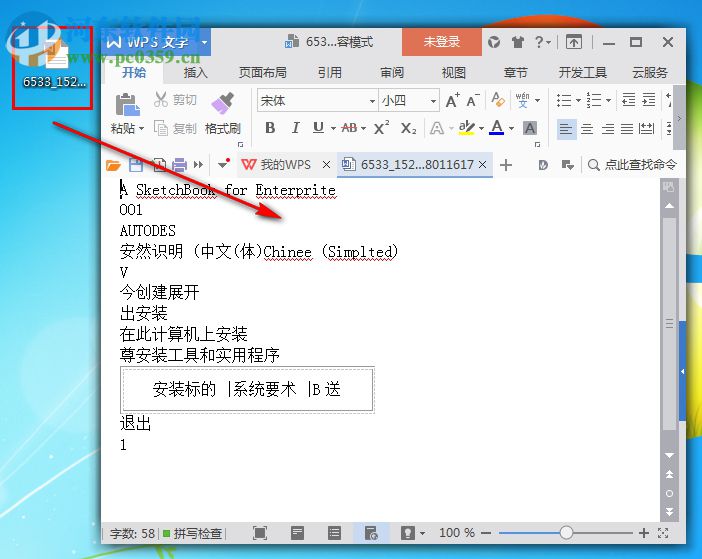
Task: Click the phonetic guide wén icon
Action: point(522,100)
